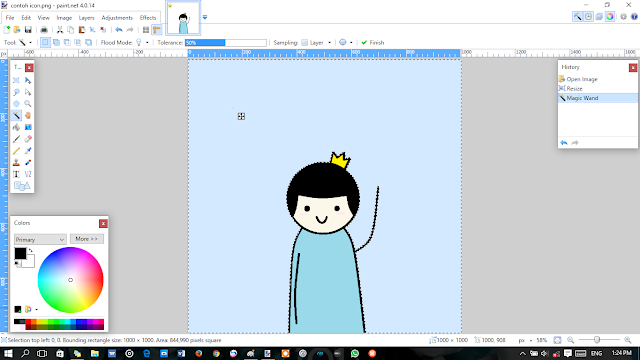The height and width of the screenshot is (360, 640).
Task: Set selection mode to Replace
Action: 45,42
